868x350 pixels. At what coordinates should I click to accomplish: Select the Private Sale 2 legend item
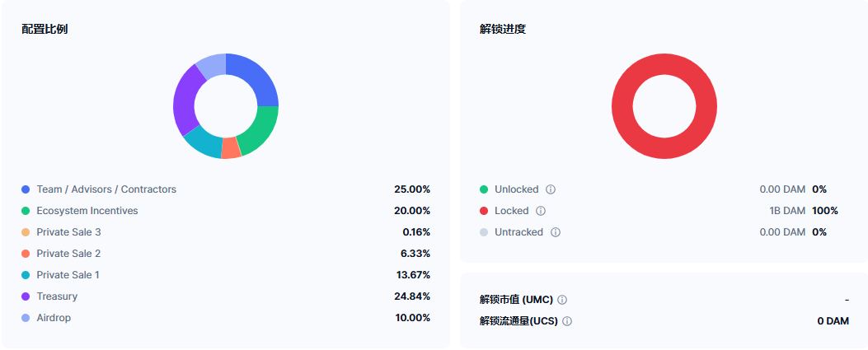click(61, 254)
